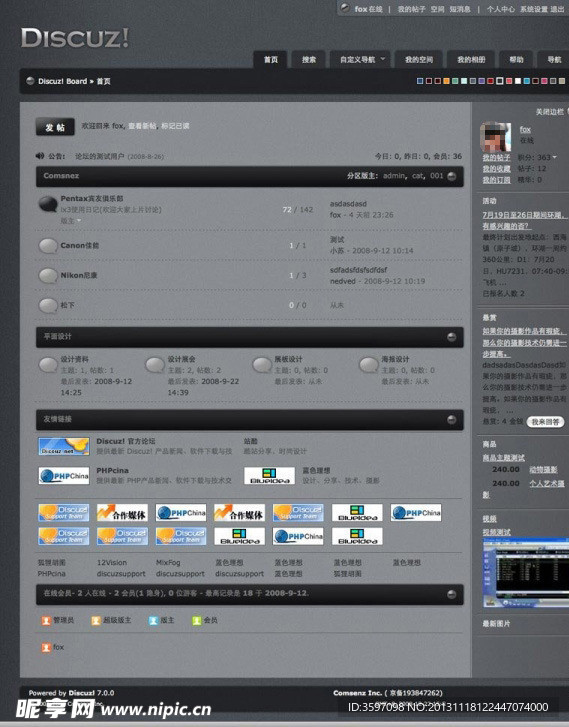Open the 视频测试 link

click(x=496, y=532)
